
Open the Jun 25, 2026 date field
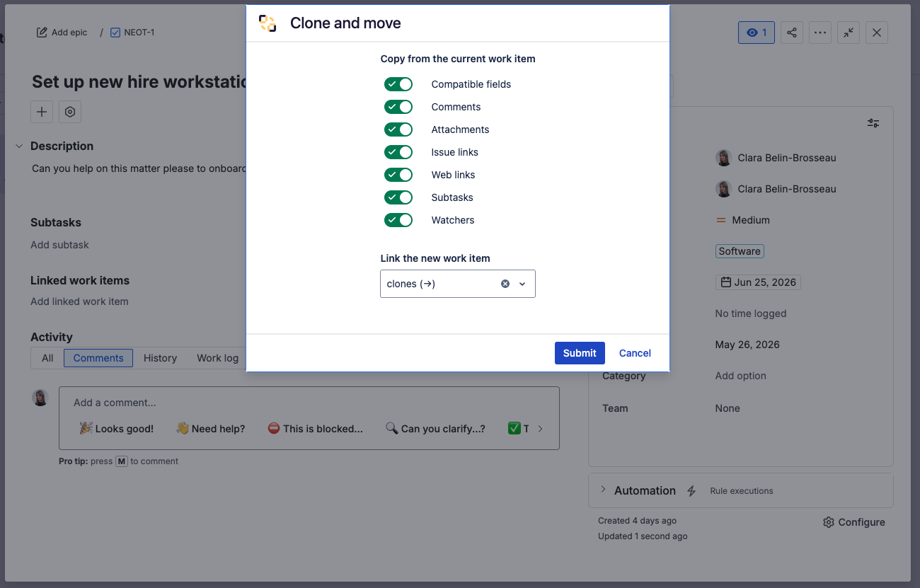pyautogui.click(x=758, y=282)
